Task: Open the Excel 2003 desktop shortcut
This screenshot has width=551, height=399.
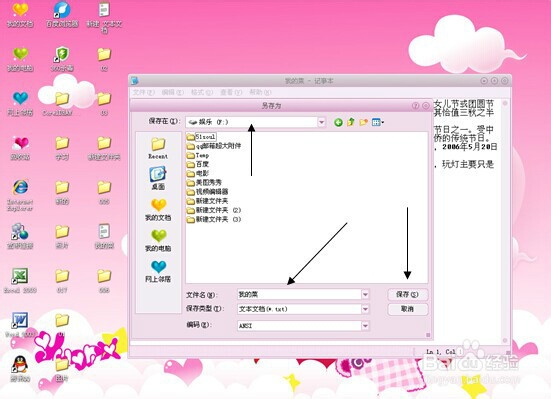Action: pyautogui.click(x=20, y=280)
